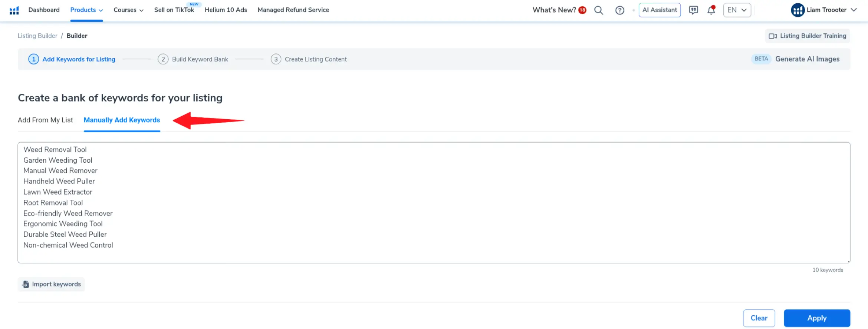Image resolution: width=868 pixels, height=329 pixels.
Task: Click the Helium 10 logo grid icon
Action: click(14, 10)
